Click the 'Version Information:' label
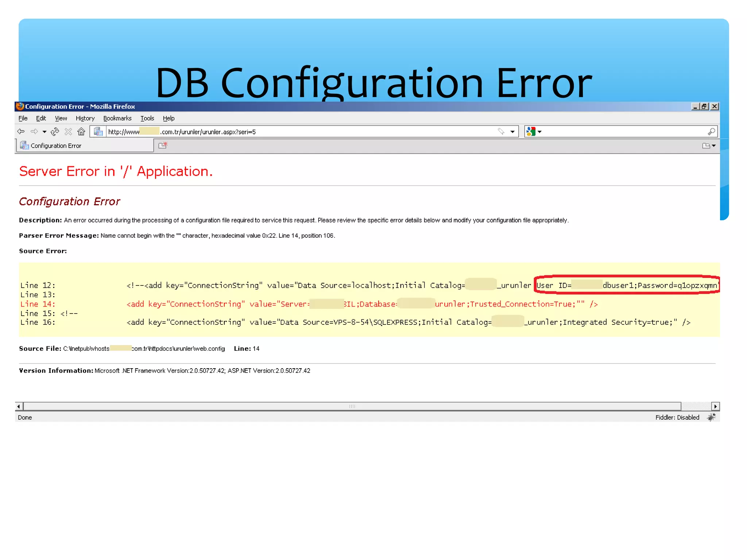This screenshot has height=560, width=747. point(56,370)
